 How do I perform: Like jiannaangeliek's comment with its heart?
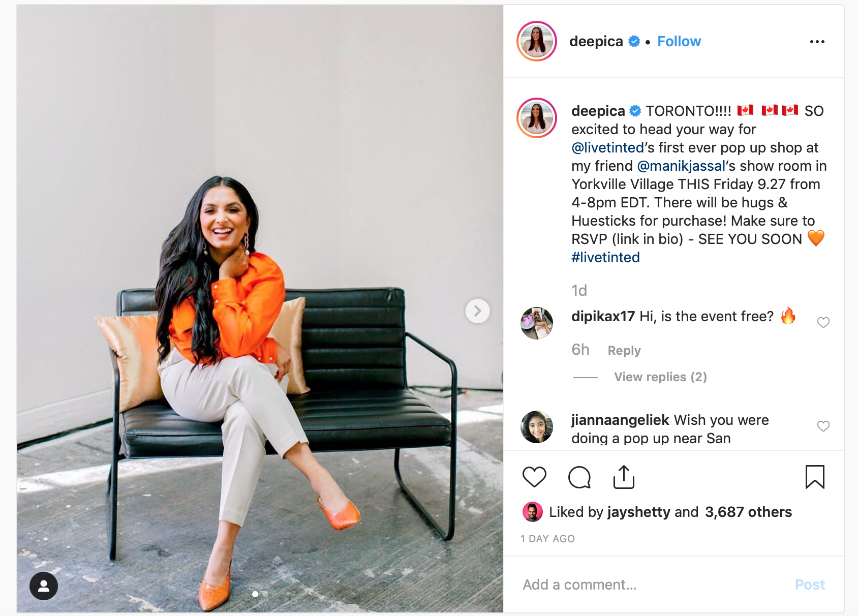(x=823, y=426)
